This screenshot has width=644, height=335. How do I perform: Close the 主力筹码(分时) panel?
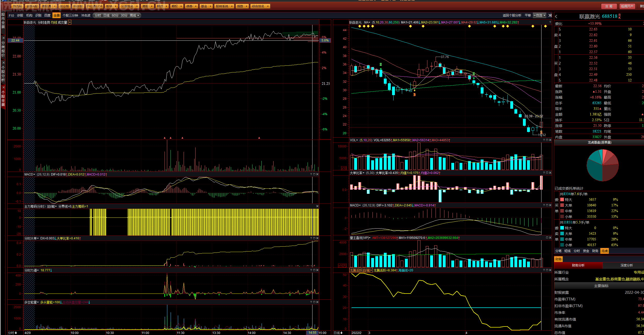click(317, 206)
